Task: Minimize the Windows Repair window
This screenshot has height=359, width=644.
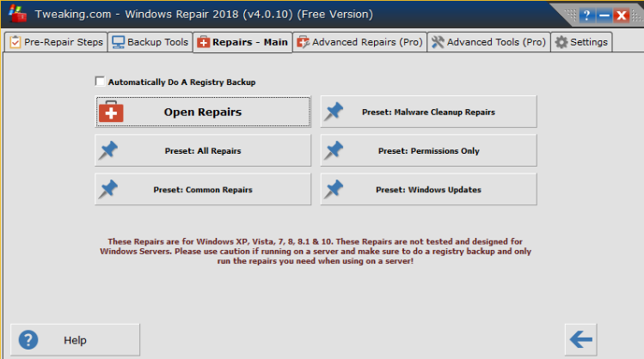Action: coord(604,16)
